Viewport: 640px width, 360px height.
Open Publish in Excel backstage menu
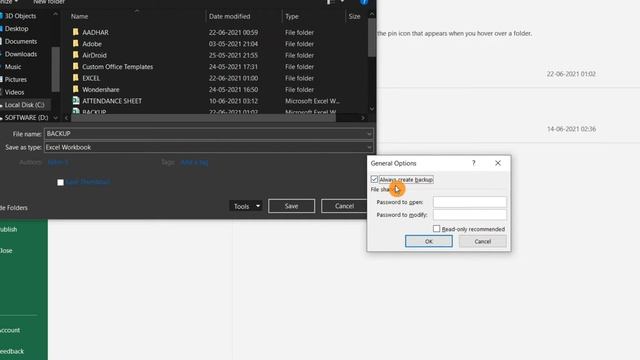[x=9, y=229]
